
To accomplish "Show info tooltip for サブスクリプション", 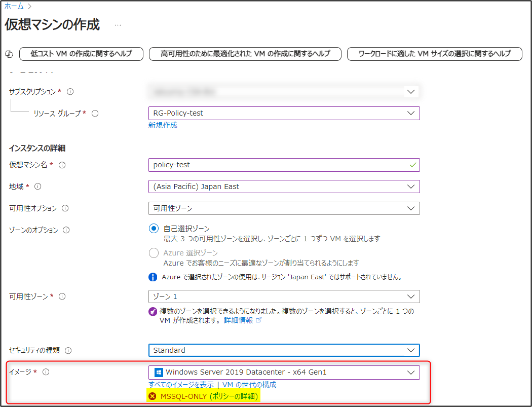I will [x=70, y=92].
